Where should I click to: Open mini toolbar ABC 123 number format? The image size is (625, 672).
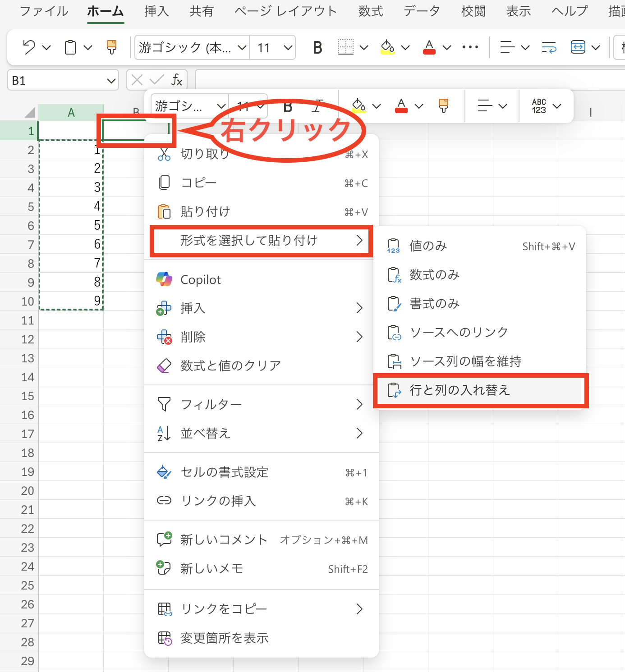coord(539,106)
